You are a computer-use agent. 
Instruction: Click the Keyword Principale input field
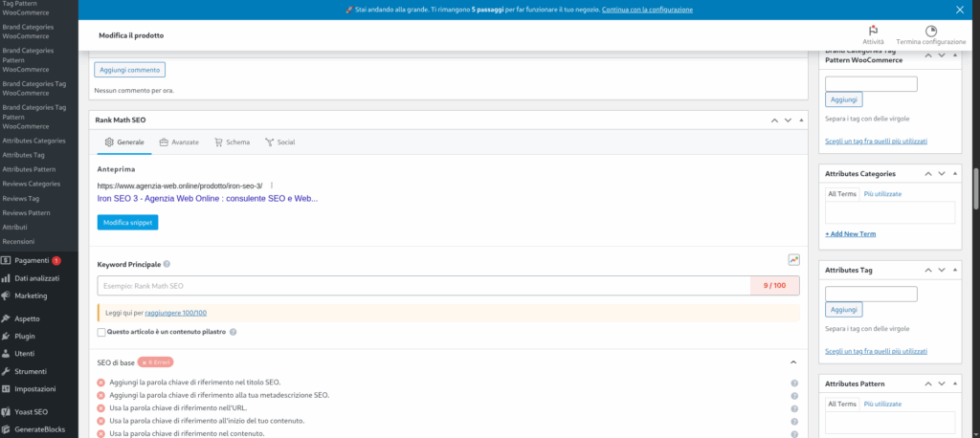pyautogui.click(x=424, y=286)
